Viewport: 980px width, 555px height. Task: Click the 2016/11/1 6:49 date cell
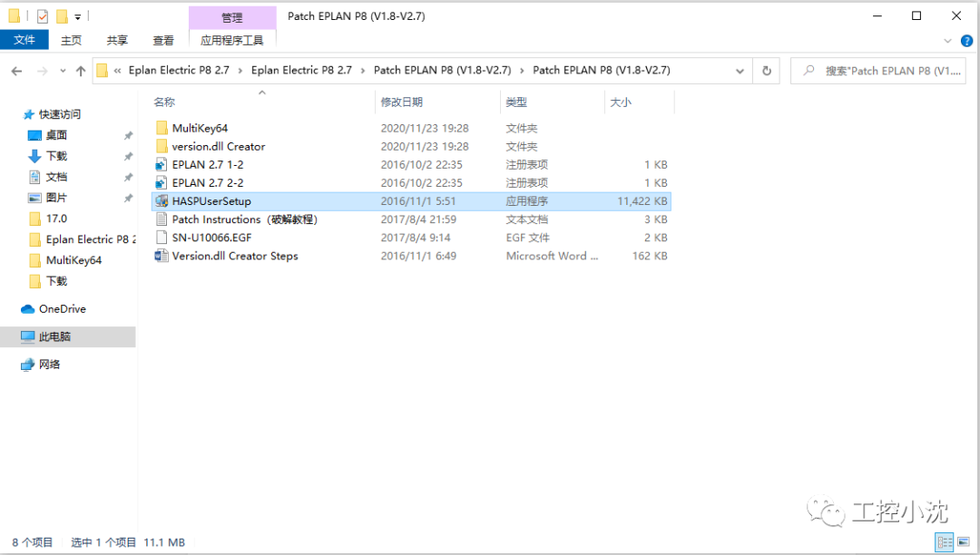tap(418, 256)
